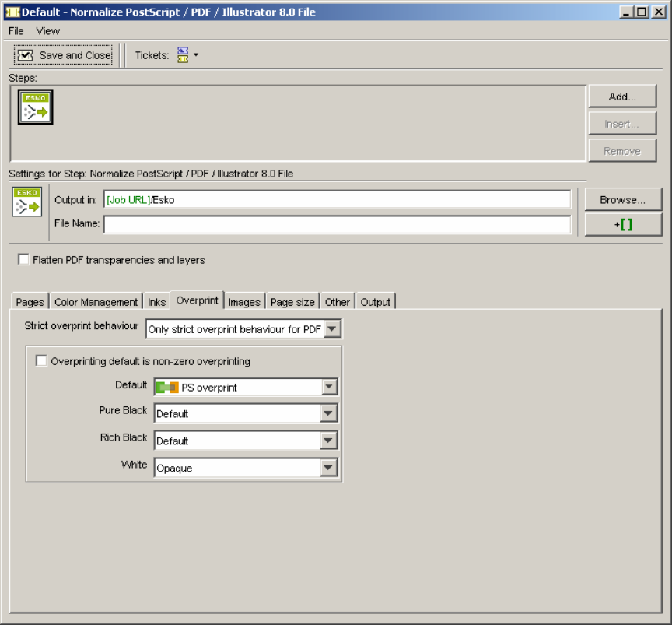Click the Browse... button
The height and width of the screenshot is (625, 672).
coord(623,199)
